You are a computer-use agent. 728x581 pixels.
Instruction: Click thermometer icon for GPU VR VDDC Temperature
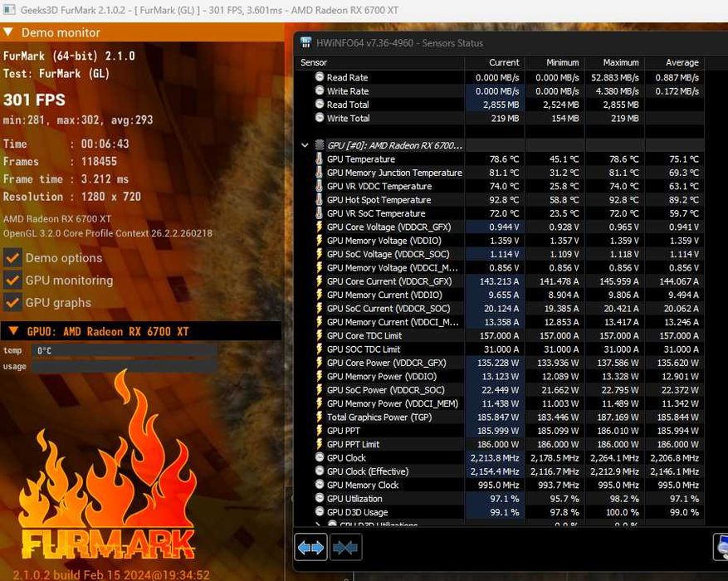point(320,186)
